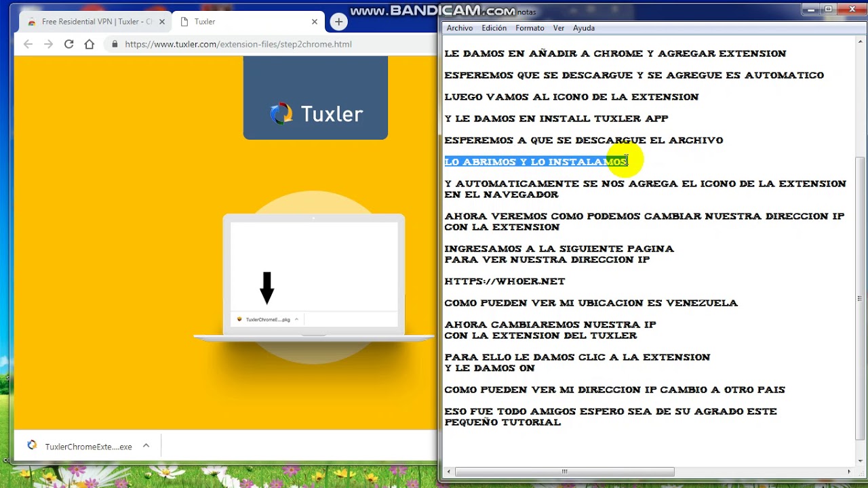Click the laptop illustration on Tuxler page
868x488 pixels.
(314, 278)
